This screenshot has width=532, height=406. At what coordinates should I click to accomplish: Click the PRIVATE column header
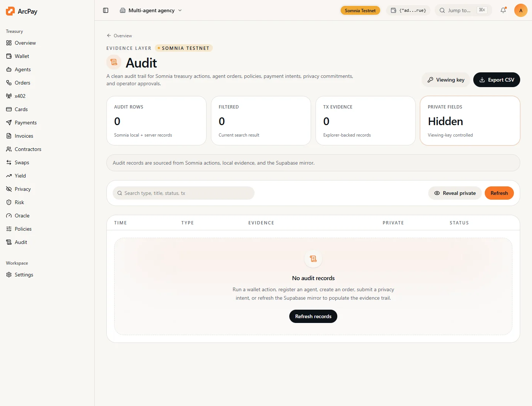[x=393, y=223]
